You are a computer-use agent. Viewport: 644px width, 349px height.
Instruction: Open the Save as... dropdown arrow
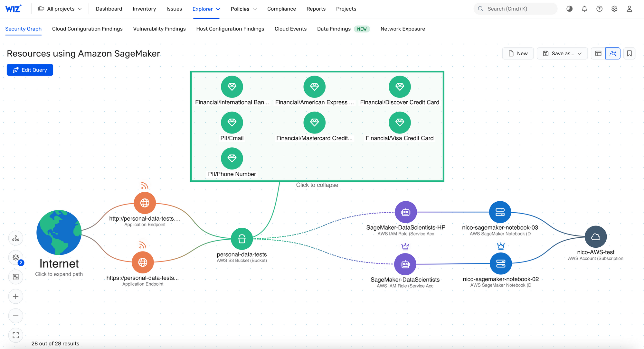pos(580,53)
